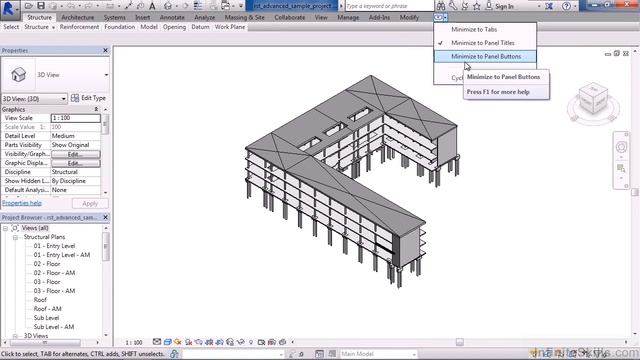Open the Modify ribbon tab

pos(409,18)
